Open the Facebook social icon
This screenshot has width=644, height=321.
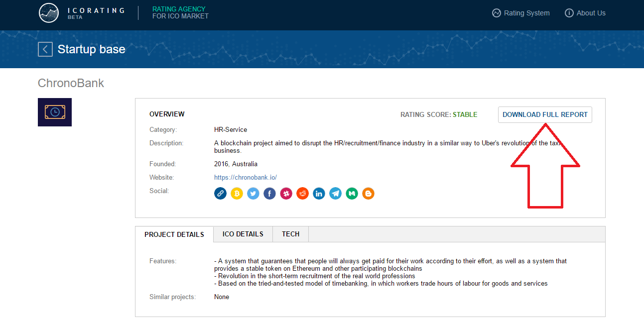click(x=269, y=193)
